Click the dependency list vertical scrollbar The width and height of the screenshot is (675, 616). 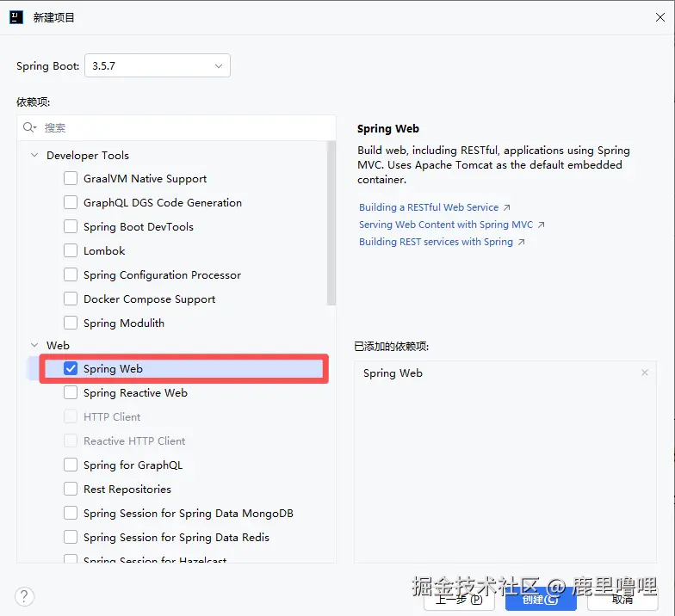(x=331, y=224)
